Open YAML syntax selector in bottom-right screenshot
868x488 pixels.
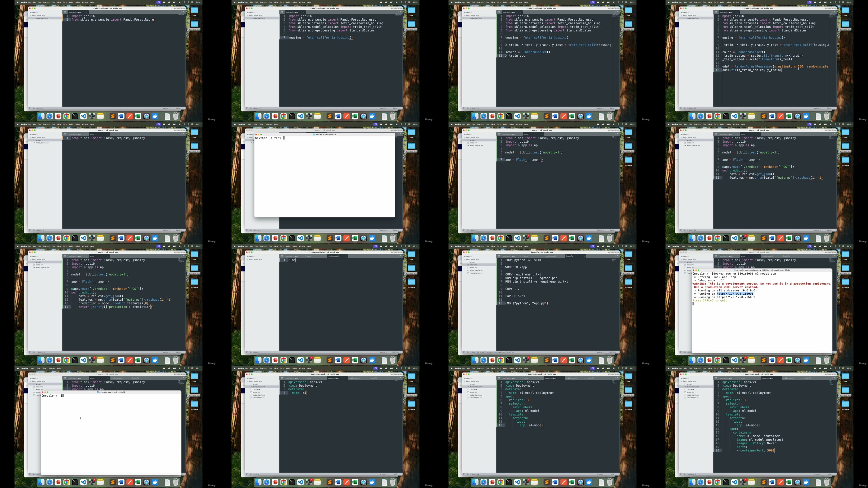click(829, 474)
